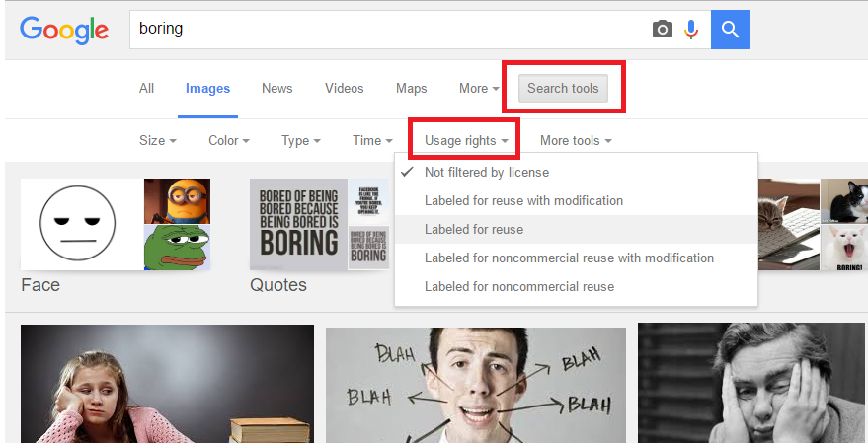Choose "Labeled for noncommercial reuse" option

(576, 287)
